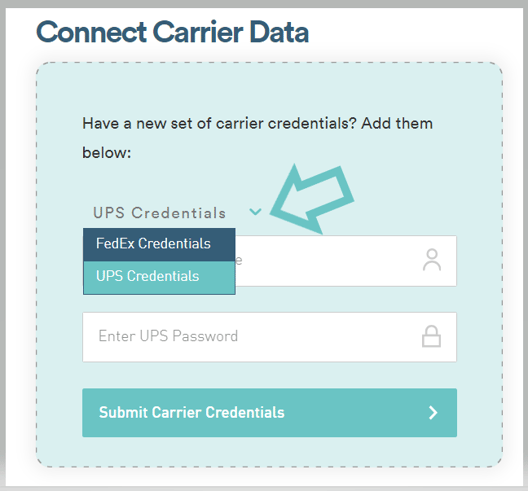This screenshot has height=491, width=528.
Task: Click the user silhouette icon in username field
Action: pos(432,260)
